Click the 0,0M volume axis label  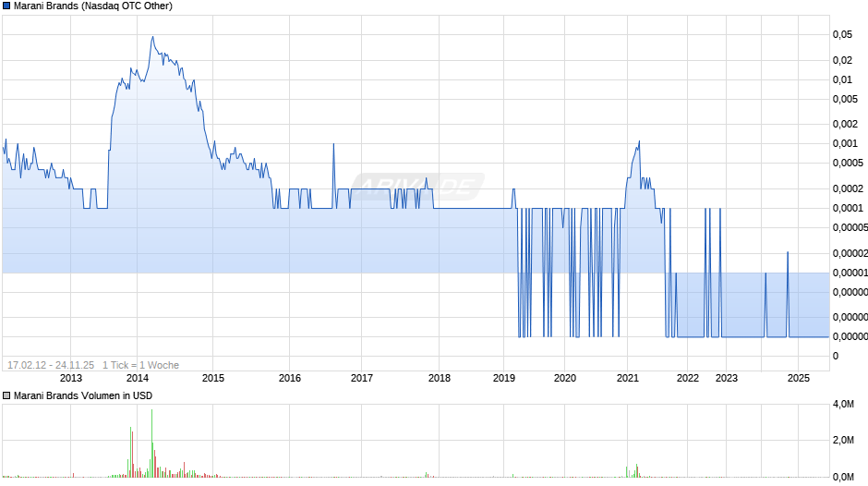tap(843, 477)
